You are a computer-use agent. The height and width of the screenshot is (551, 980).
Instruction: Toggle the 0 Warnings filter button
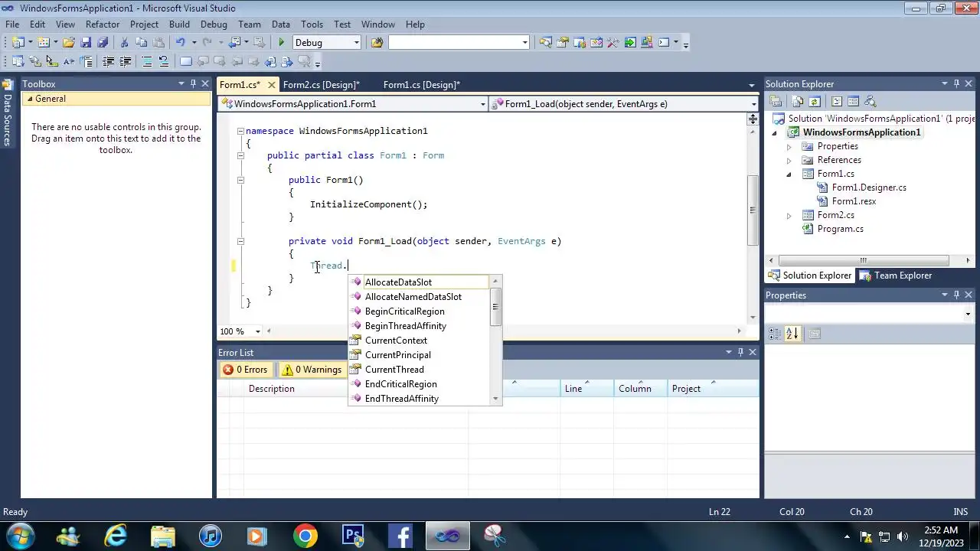coord(312,370)
